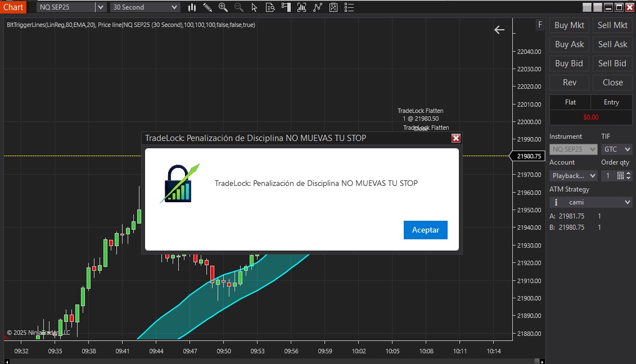
Task: Open the order quantity keypad icon
Action: point(620,175)
